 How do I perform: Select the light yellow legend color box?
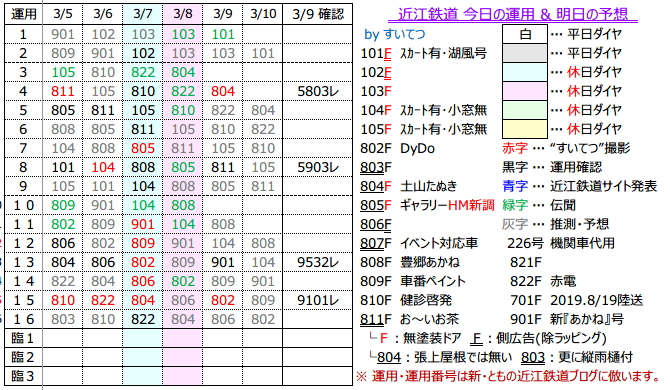(x=525, y=129)
